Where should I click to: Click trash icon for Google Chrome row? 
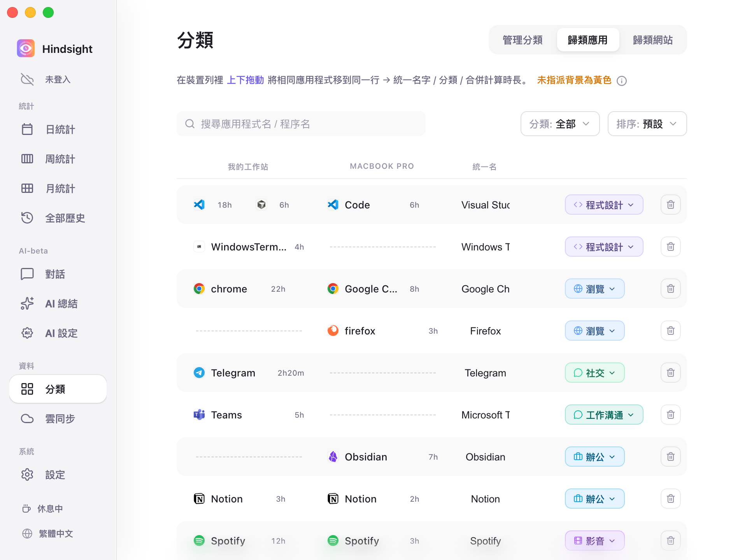[670, 289]
